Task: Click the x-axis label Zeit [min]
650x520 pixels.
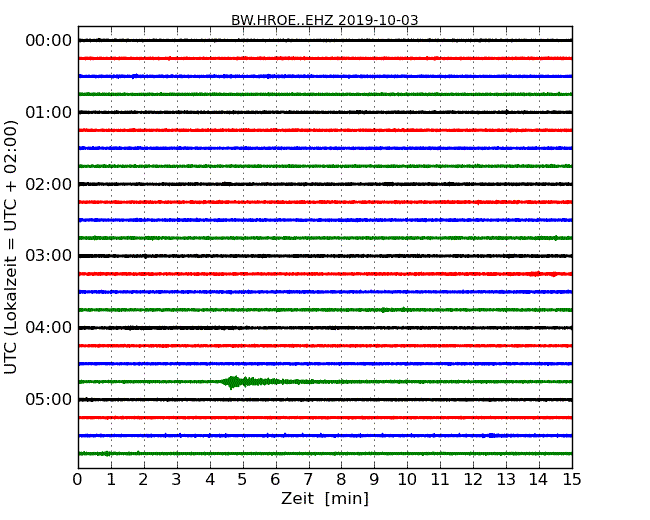Action: point(325,498)
